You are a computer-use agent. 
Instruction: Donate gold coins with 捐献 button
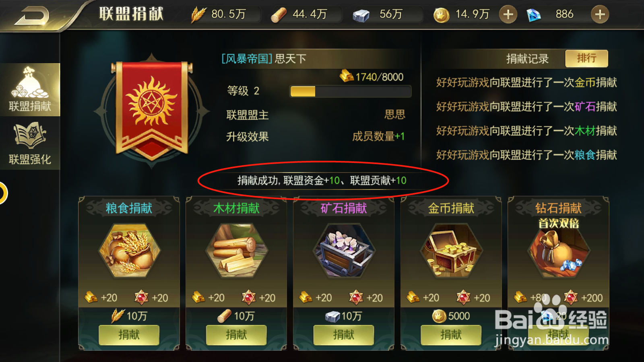click(x=451, y=335)
